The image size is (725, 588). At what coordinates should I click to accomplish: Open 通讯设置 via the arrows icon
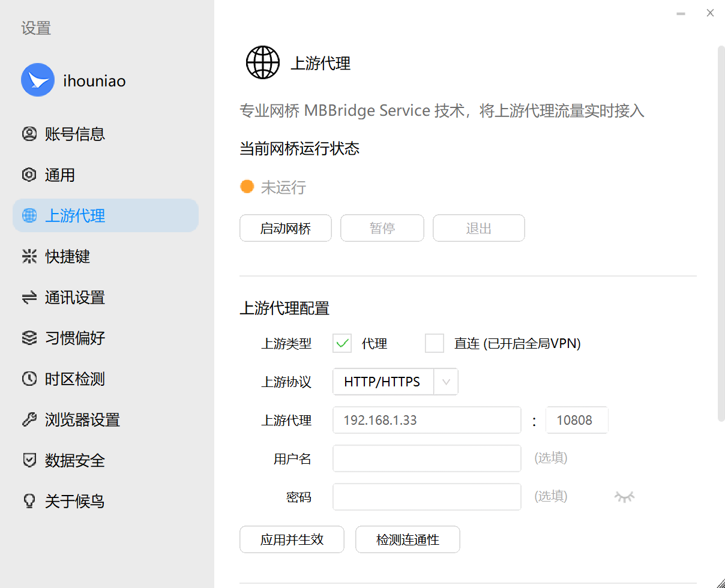[29, 297]
